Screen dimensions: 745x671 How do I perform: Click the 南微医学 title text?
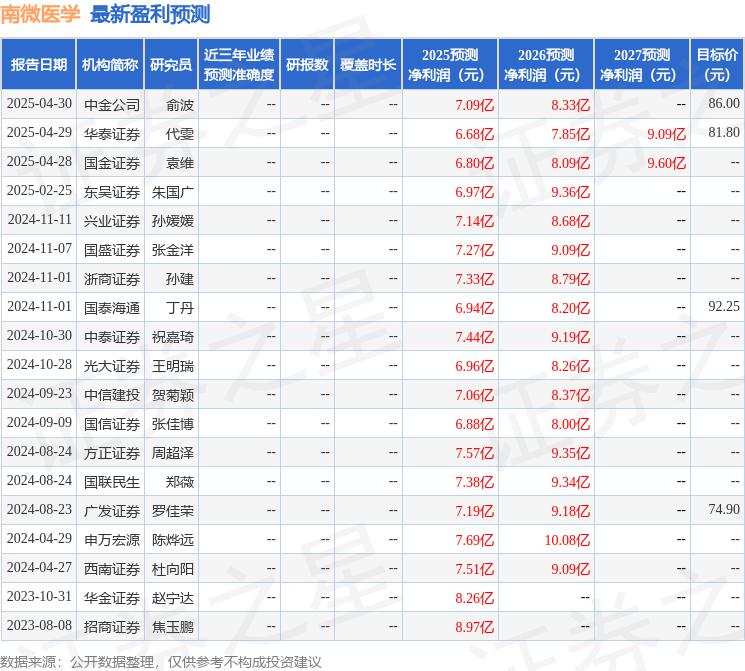pos(40,14)
